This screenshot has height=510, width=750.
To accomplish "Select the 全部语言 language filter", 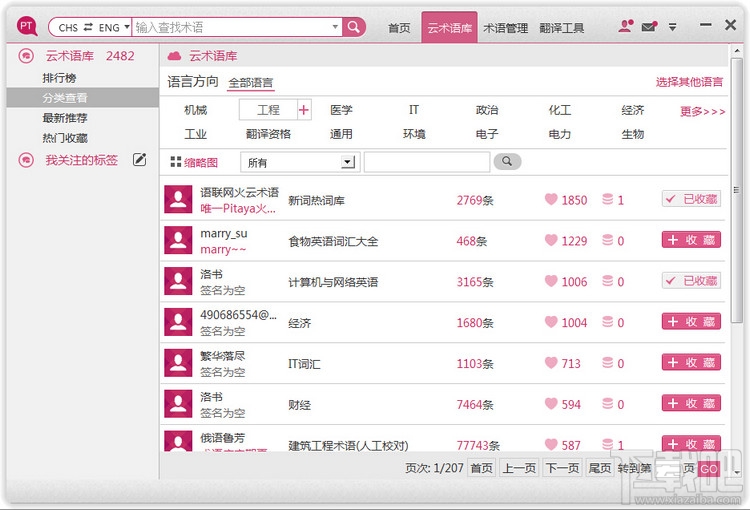I will [251, 83].
